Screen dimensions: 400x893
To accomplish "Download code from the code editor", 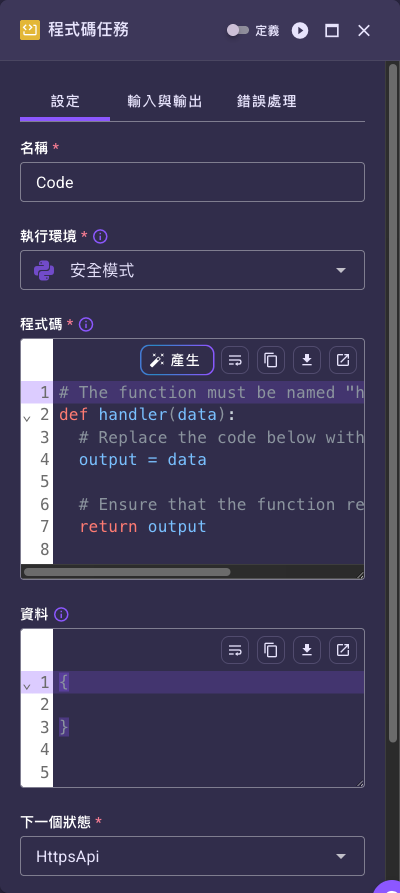I will click(x=307, y=360).
